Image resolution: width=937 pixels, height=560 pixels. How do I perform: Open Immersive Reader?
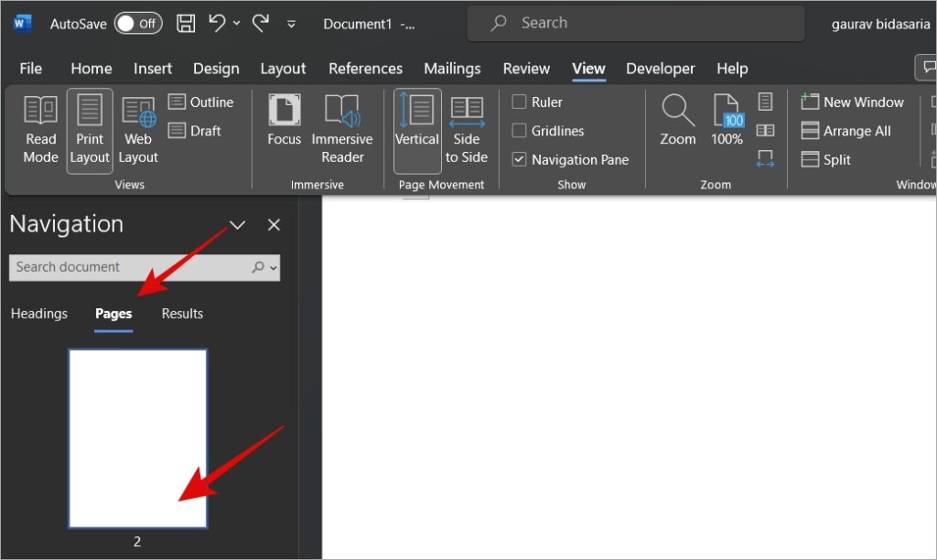pyautogui.click(x=342, y=130)
